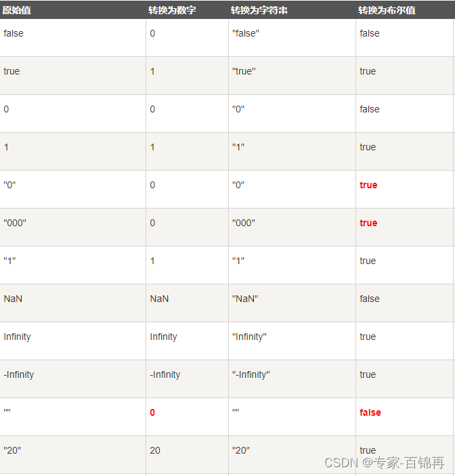
Task: Click the quoted "false" string cell
Action: pyautogui.click(x=244, y=33)
